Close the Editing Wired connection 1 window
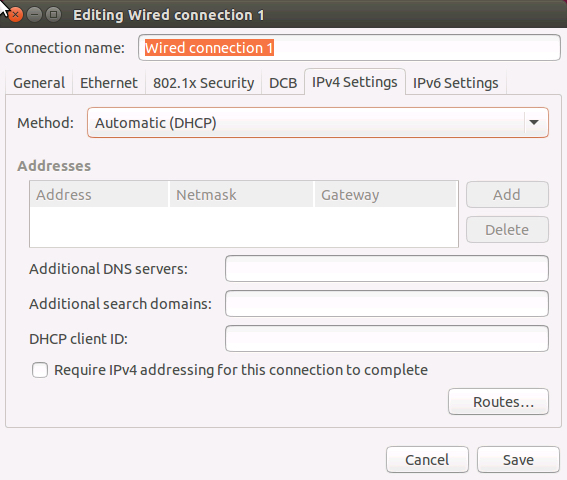 (x=15, y=15)
